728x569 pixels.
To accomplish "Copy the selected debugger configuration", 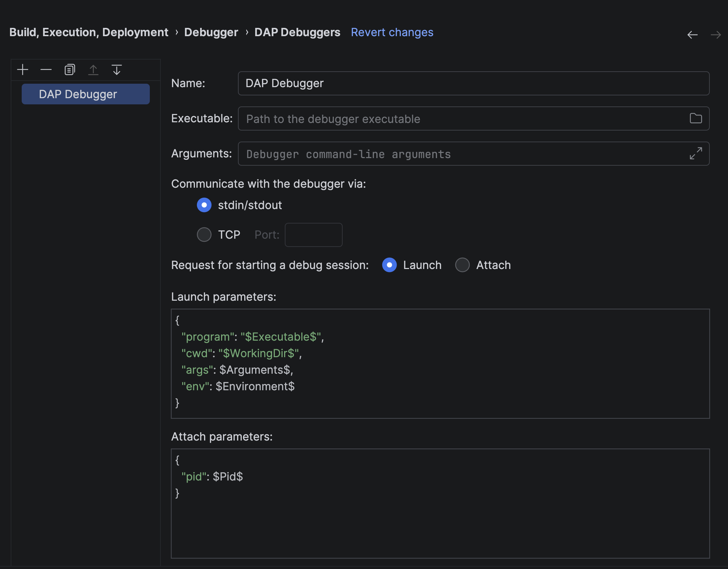I will click(70, 70).
